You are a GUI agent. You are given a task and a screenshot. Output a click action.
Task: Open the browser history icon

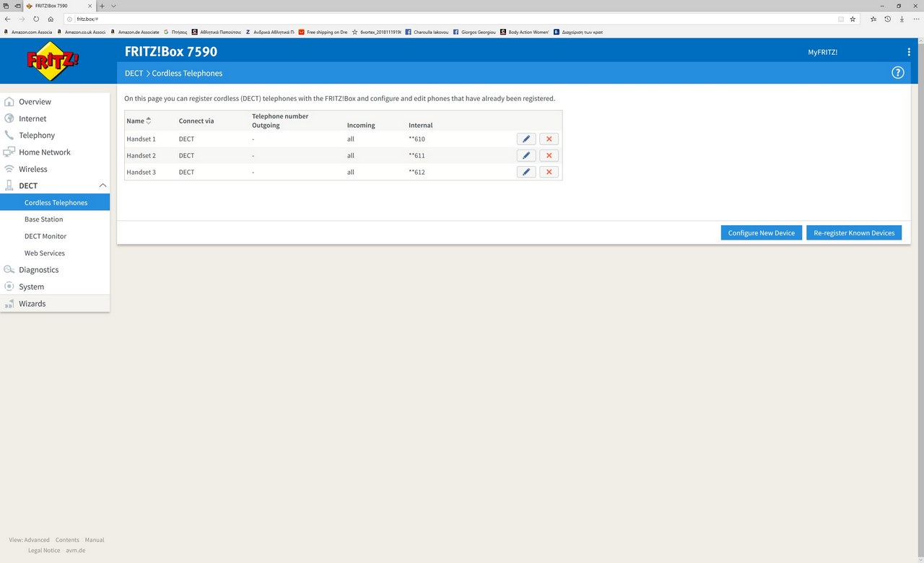point(888,19)
